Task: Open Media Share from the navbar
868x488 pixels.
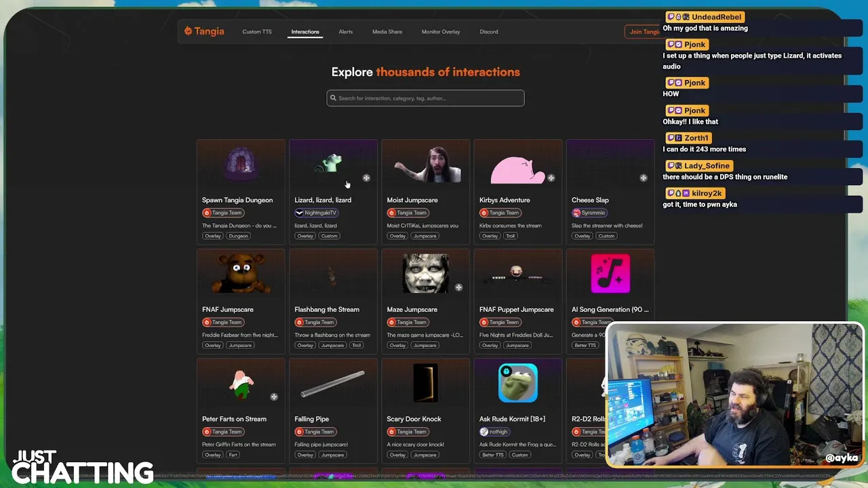Action: click(387, 32)
